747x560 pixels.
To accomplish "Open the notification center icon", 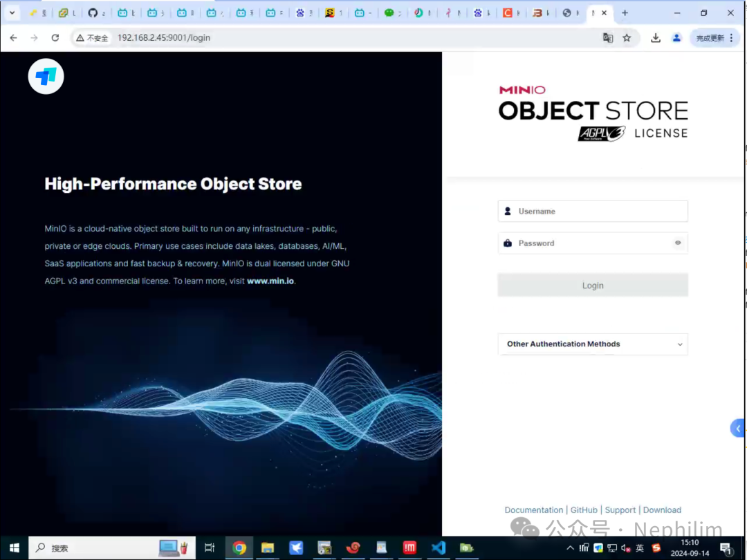I will [x=726, y=548].
